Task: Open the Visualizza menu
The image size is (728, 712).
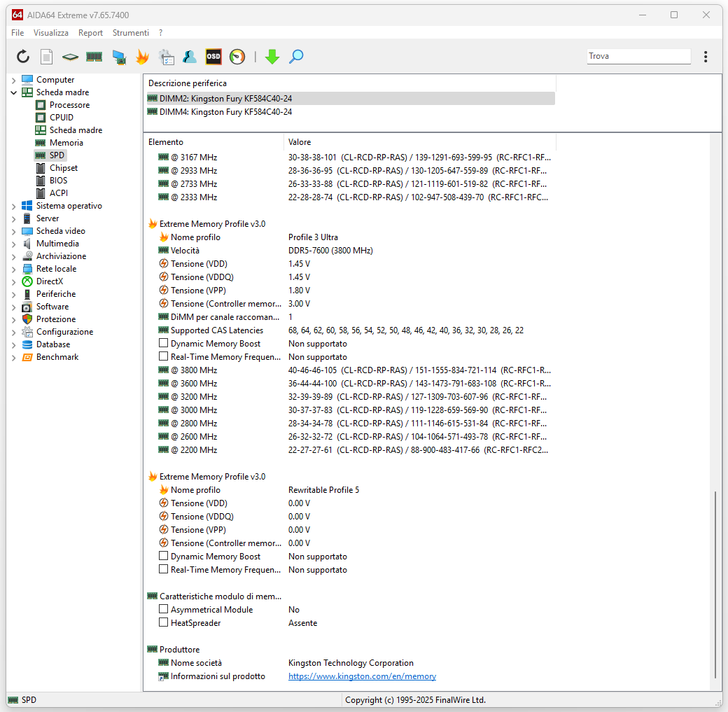Action: coord(51,32)
